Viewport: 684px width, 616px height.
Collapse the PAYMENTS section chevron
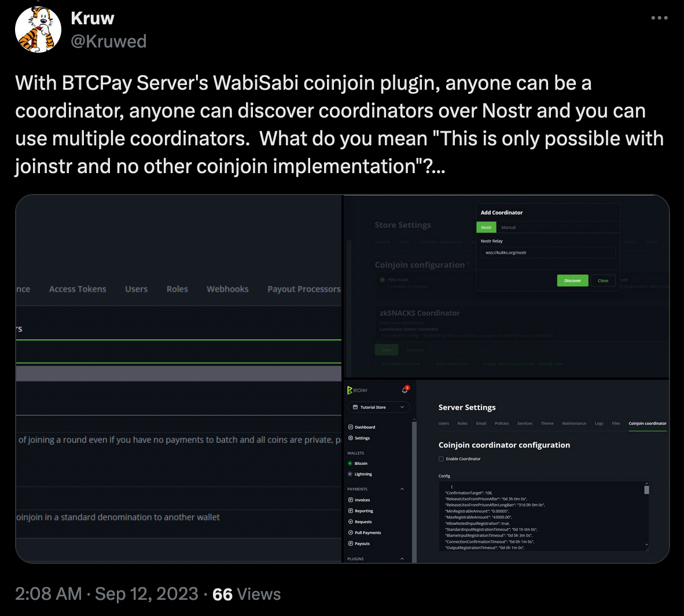402,489
